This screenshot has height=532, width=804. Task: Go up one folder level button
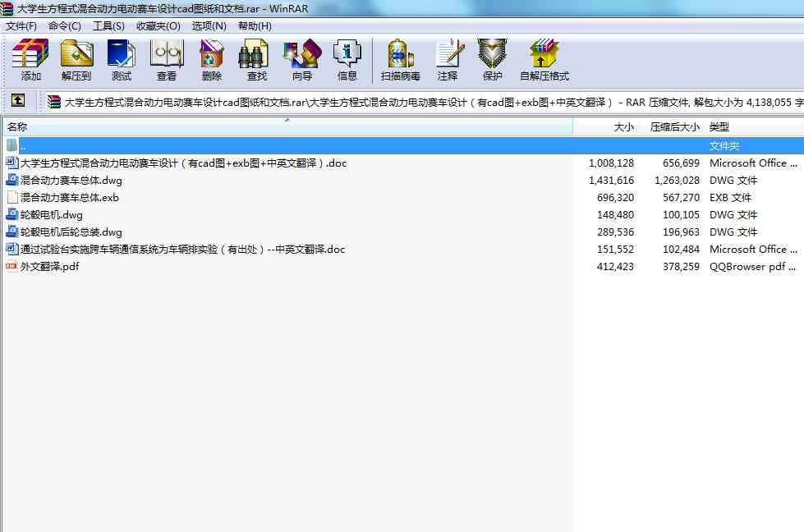point(17,101)
